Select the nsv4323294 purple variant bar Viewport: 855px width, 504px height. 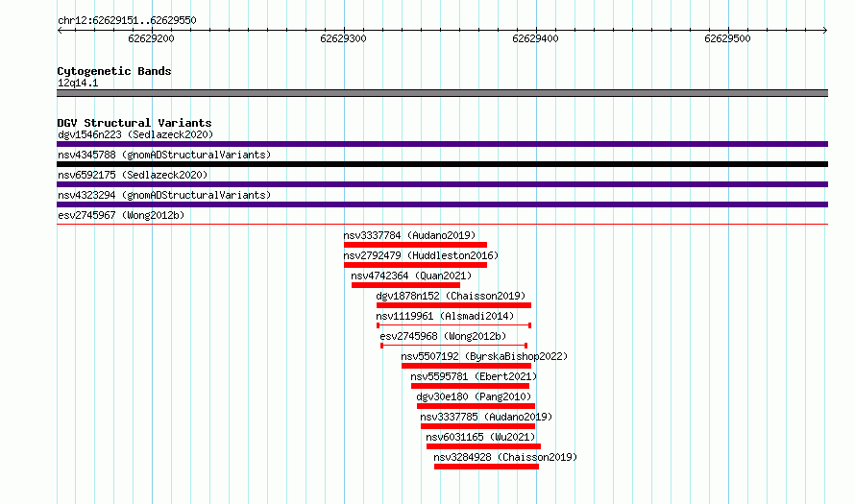(x=442, y=204)
